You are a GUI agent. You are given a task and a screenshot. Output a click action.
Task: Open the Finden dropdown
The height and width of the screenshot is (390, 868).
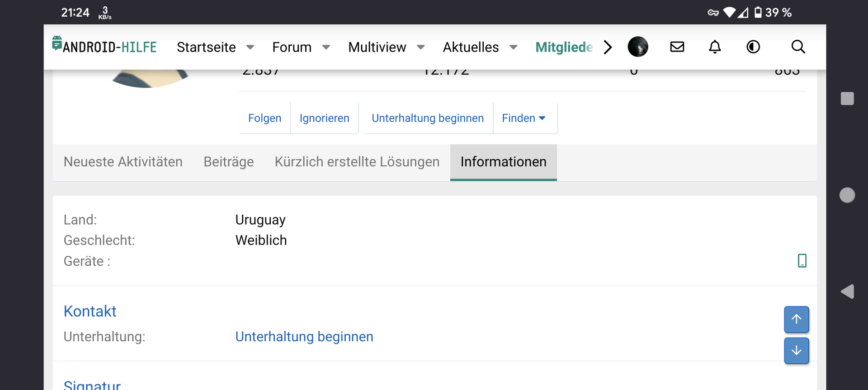point(524,118)
